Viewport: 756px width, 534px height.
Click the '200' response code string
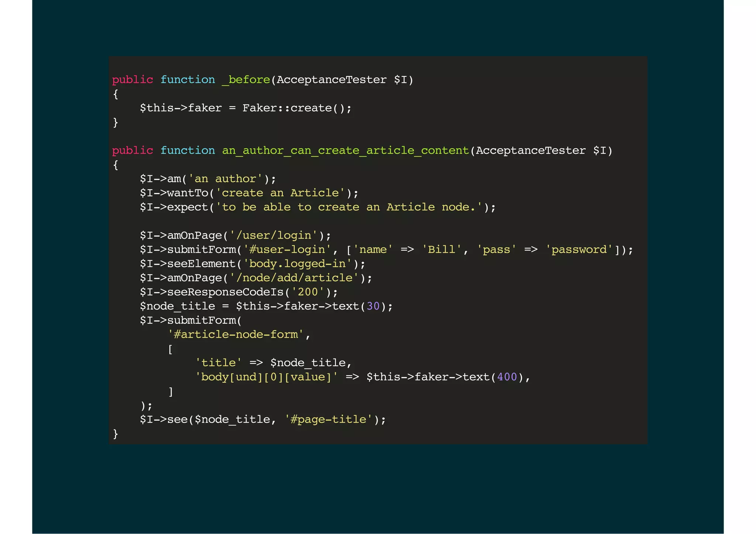pyautogui.click(x=308, y=292)
